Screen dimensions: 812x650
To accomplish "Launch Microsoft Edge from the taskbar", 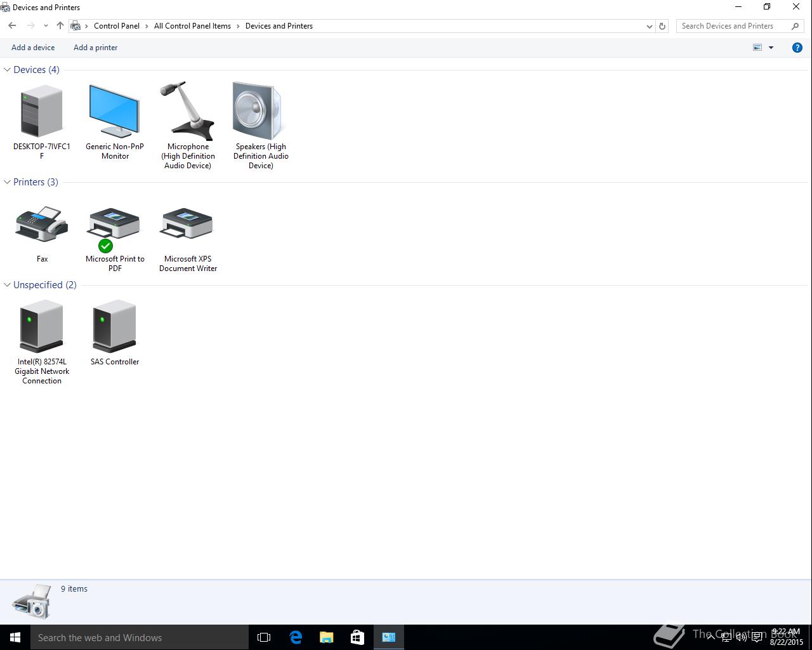I will [296, 637].
